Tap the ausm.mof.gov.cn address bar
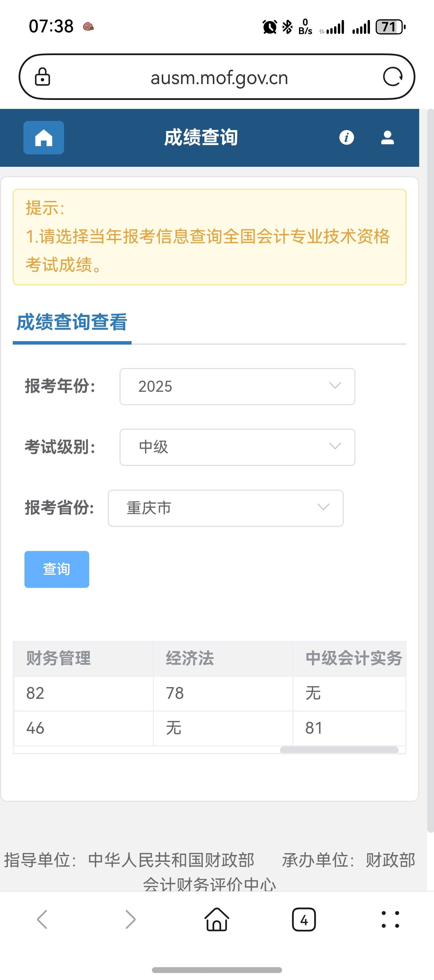 point(219,78)
